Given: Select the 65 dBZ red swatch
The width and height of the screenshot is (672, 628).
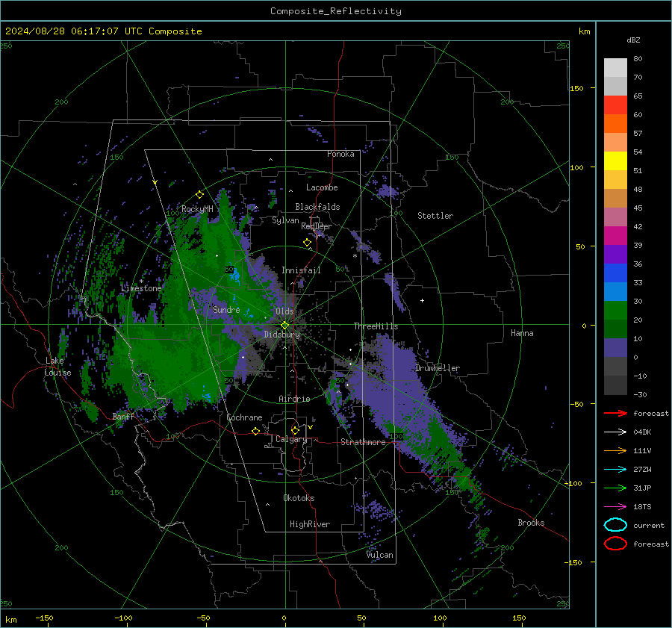Looking at the screenshot, I should point(615,105).
